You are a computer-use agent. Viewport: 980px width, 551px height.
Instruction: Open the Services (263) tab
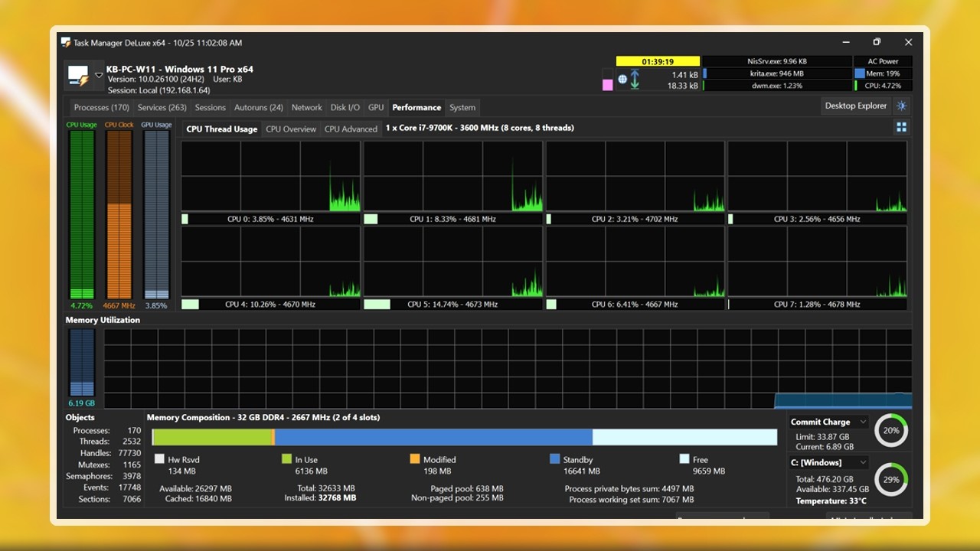pos(162,108)
